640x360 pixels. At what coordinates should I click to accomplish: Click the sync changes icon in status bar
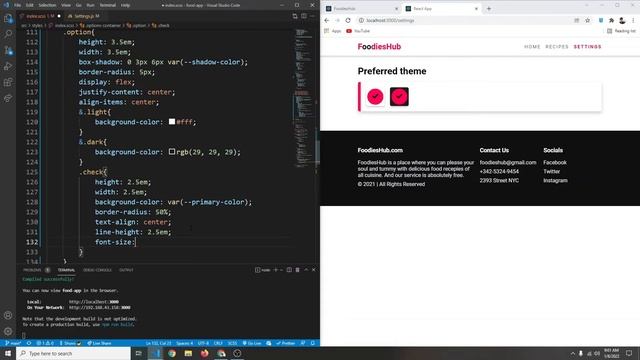tap(29, 343)
